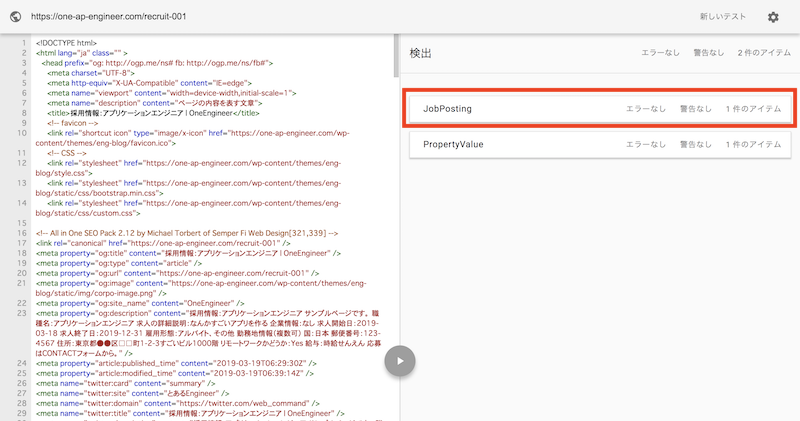Click the og:site_name meta line

pos(140,303)
